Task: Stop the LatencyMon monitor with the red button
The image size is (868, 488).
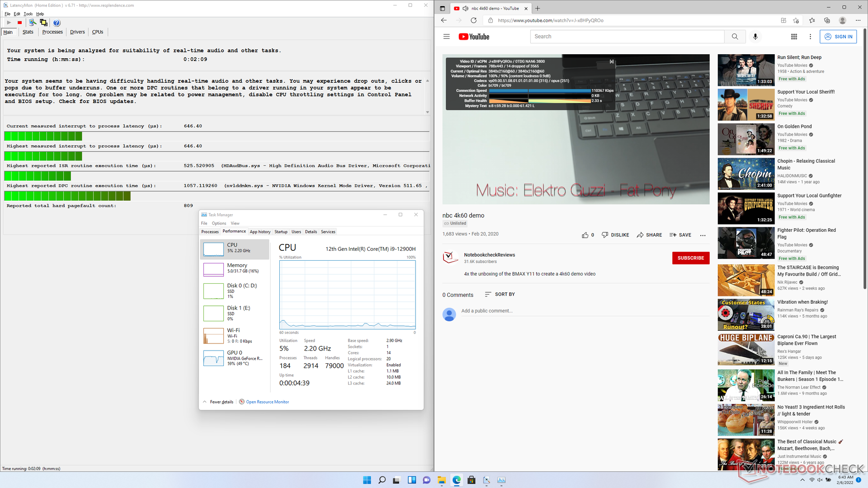Action: (19, 23)
